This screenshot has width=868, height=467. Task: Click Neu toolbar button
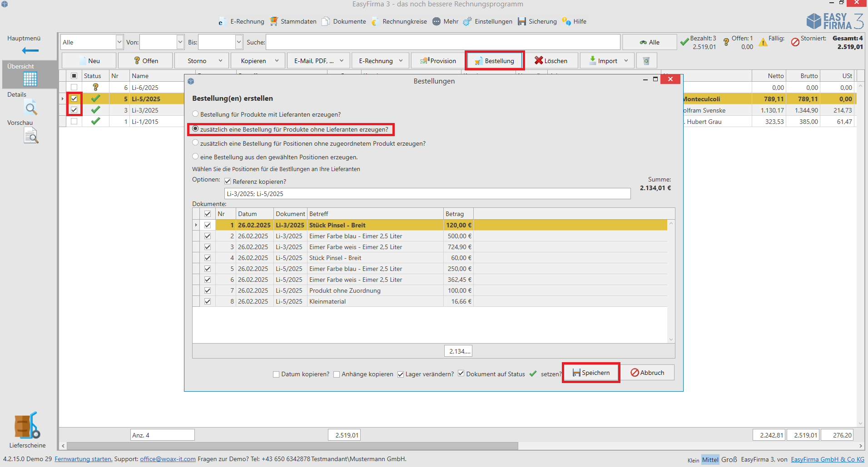[x=89, y=61]
